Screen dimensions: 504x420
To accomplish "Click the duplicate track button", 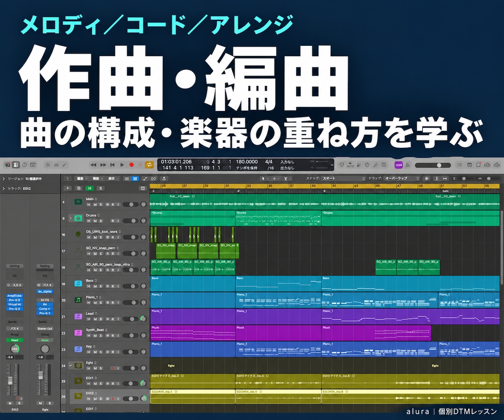I will 78,188.
